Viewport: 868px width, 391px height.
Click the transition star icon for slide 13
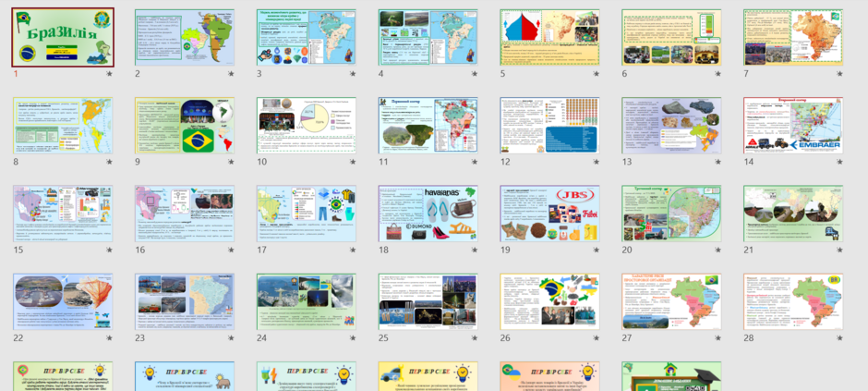click(x=718, y=162)
